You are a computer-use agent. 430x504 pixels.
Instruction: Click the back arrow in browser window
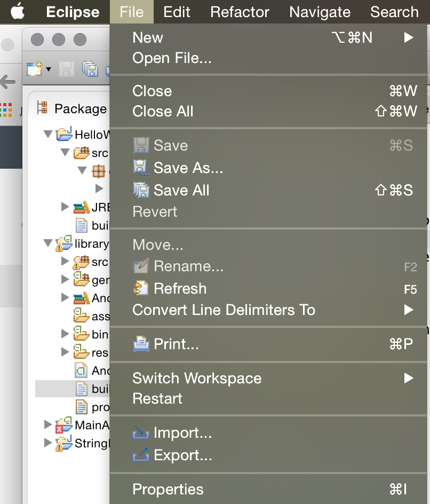(x=8, y=82)
